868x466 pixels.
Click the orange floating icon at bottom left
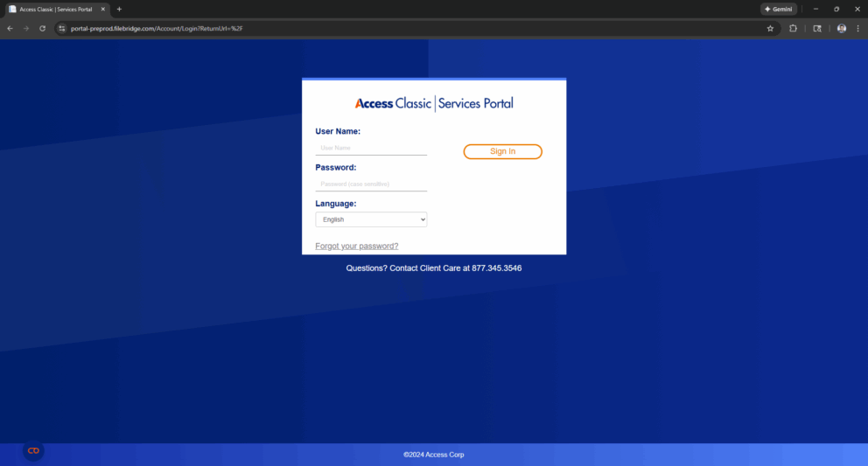(x=33, y=450)
